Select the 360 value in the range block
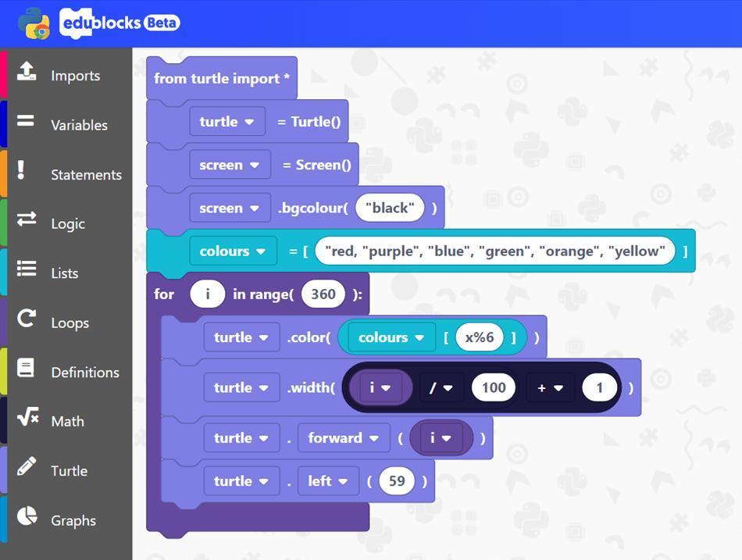The image size is (742, 560). (x=323, y=294)
